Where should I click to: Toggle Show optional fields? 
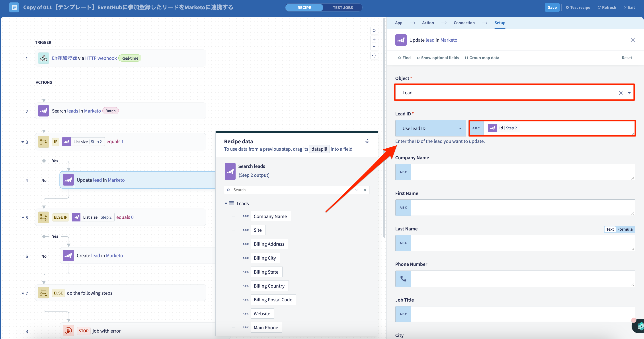click(x=438, y=58)
